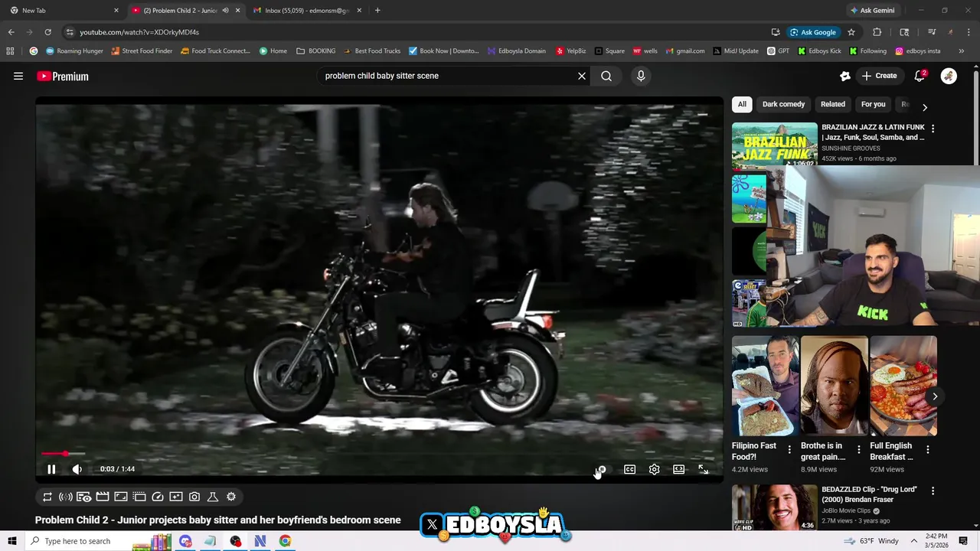Reload the page in Chrome
The width and height of the screenshot is (980, 551).
pyautogui.click(x=47, y=32)
